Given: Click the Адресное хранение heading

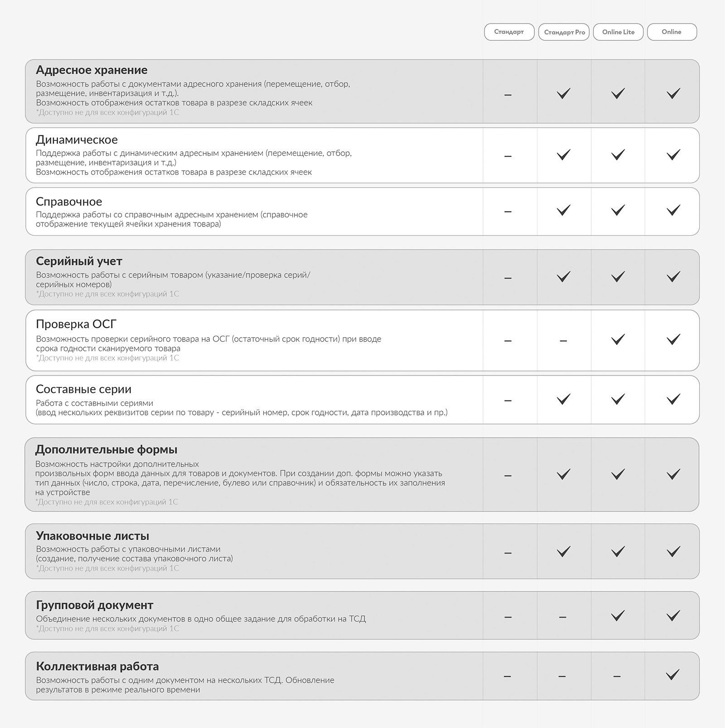Looking at the screenshot, I should (x=92, y=70).
